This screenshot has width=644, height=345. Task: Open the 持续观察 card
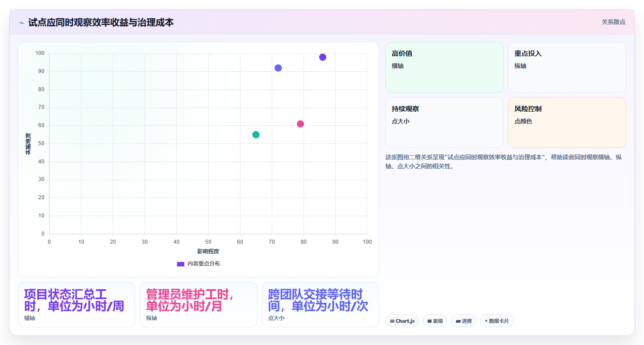pos(444,123)
